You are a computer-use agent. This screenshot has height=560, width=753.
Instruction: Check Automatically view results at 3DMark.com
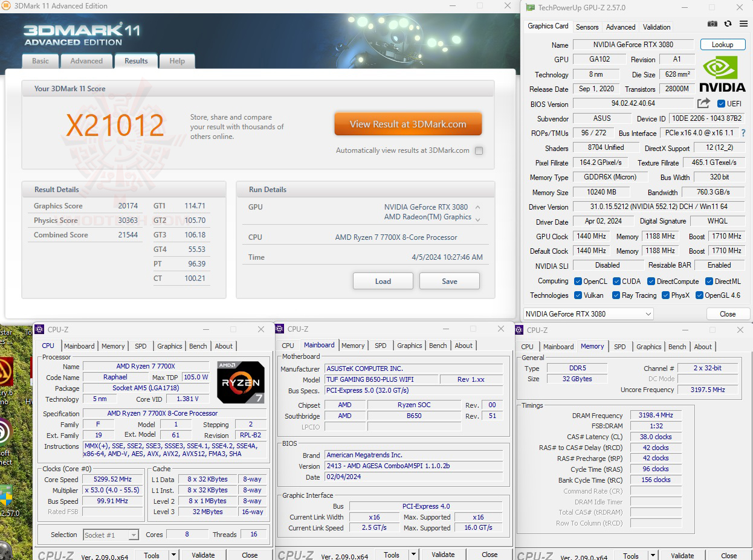click(x=479, y=150)
